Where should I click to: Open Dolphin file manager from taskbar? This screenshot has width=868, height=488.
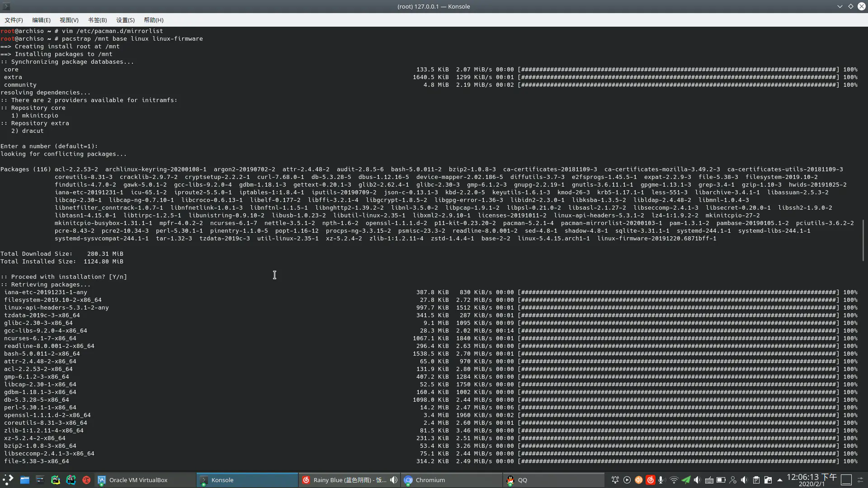coord(24,480)
